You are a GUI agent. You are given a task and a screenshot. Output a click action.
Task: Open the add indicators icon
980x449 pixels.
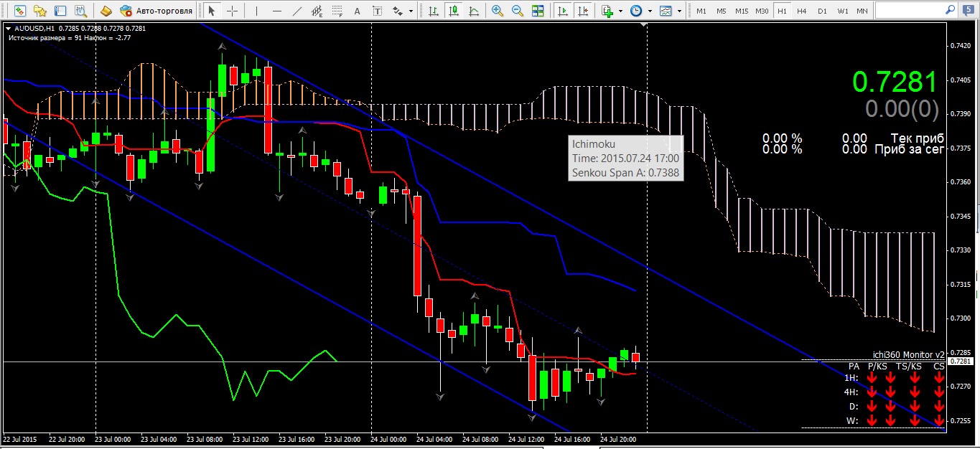607,11
